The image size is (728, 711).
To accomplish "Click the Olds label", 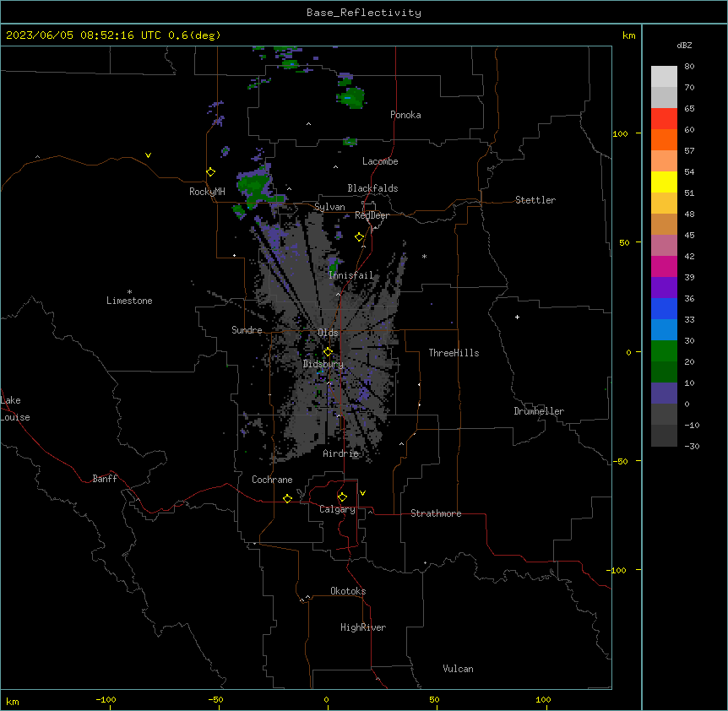I will 328,333.
